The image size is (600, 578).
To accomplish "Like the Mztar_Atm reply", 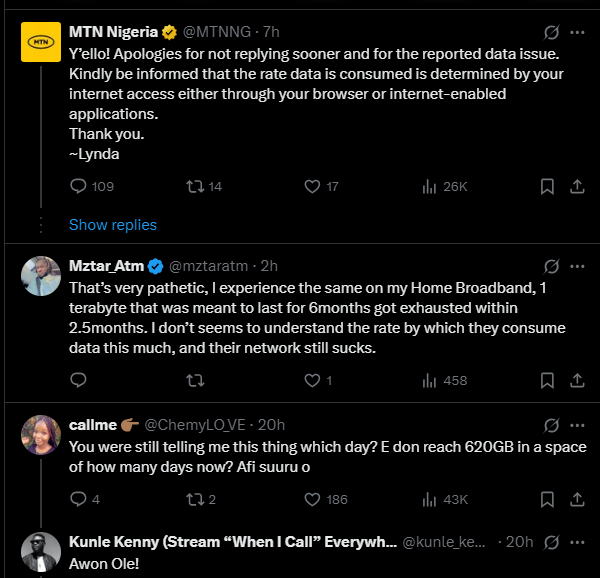I will pos(311,380).
